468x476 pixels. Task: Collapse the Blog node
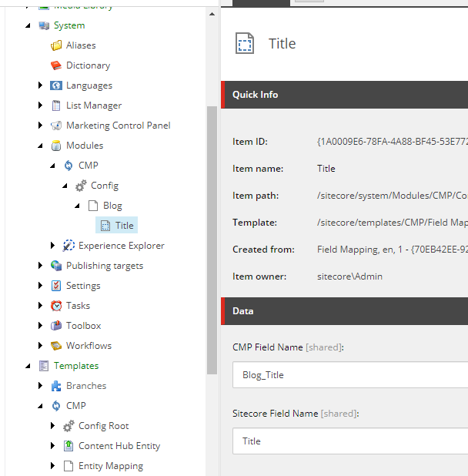click(77, 206)
